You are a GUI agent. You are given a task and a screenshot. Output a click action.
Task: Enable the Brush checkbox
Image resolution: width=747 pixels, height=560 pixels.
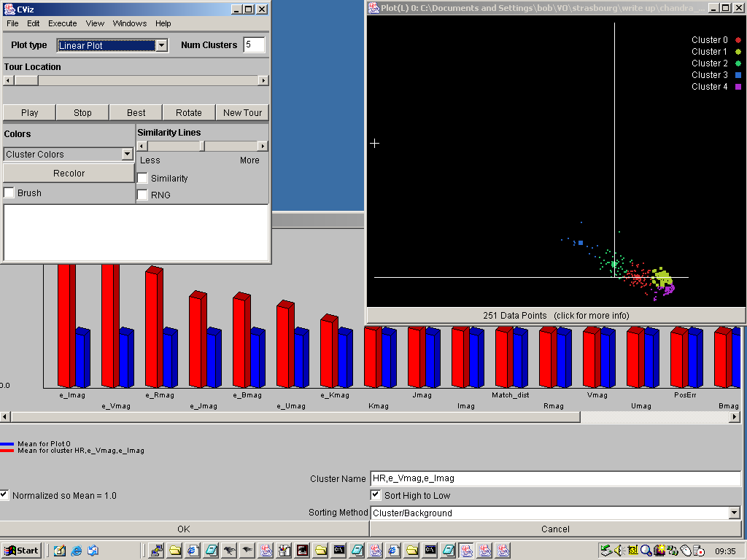click(x=9, y=193)
